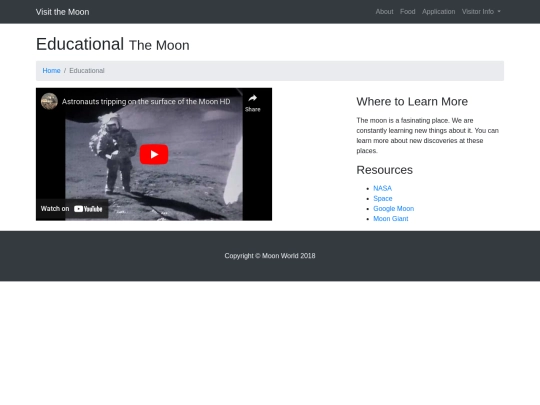Image resolution: width=540 pixels, height=405 pixels.
Task: Visit the Google Moon link
Action: pos(394,208)
